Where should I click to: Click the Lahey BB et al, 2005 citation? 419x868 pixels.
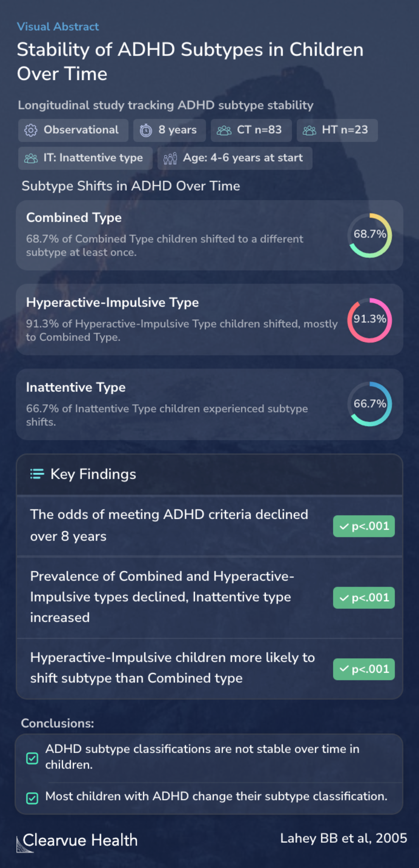[344, 838]
